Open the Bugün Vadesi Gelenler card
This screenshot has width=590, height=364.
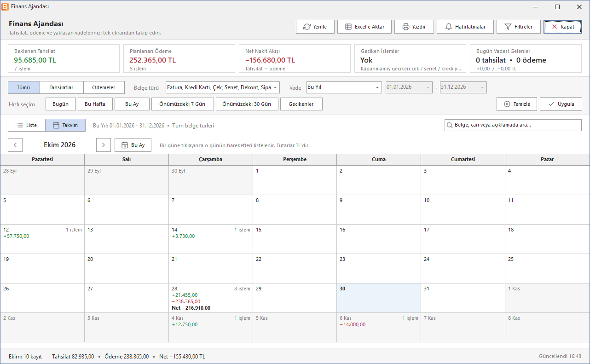(526, 58)
